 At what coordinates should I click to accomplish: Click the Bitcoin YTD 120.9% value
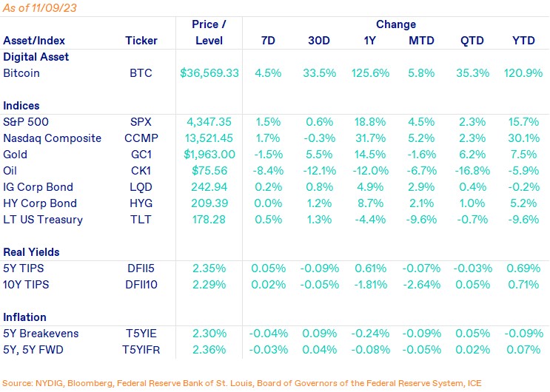(526, 73)
